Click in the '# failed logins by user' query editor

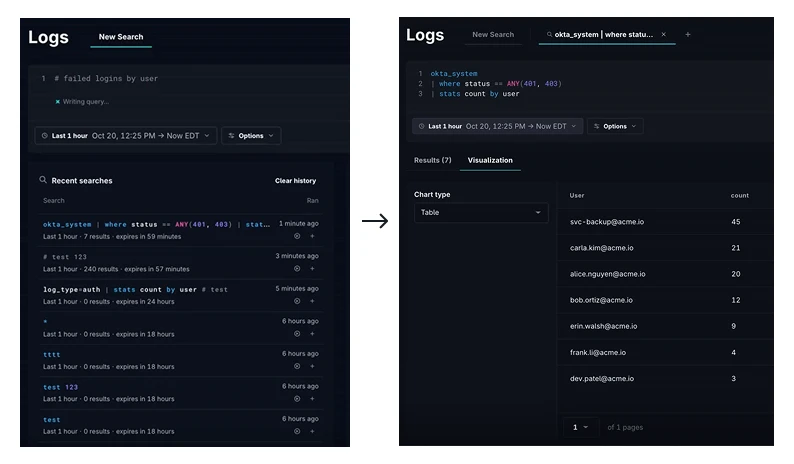coord(106,79)
